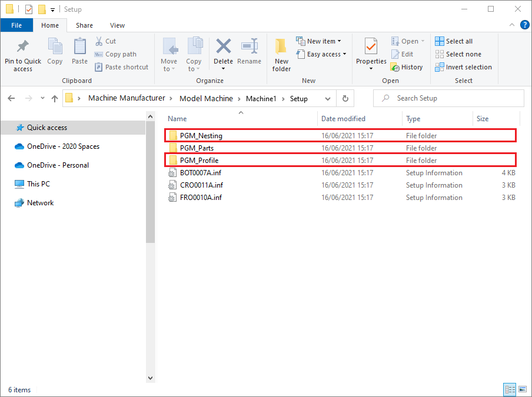Click the Search Setup field
Screen dimensions: 532x397
(448, 98)
